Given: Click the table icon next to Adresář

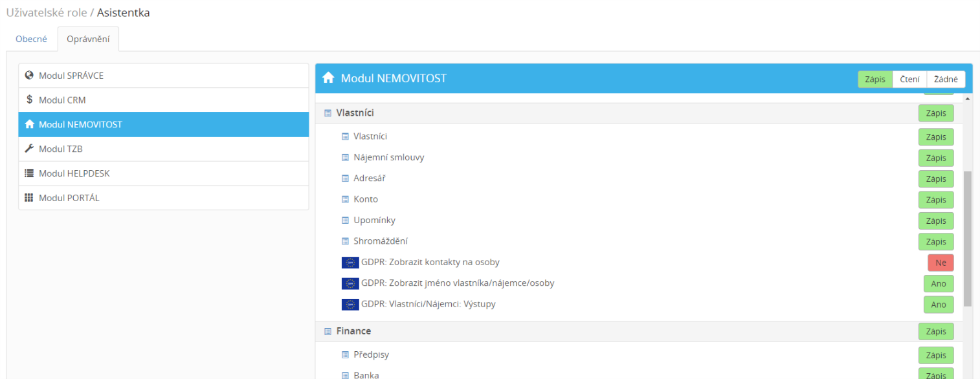Looking at the screenshot, I should tap(345, 179).
